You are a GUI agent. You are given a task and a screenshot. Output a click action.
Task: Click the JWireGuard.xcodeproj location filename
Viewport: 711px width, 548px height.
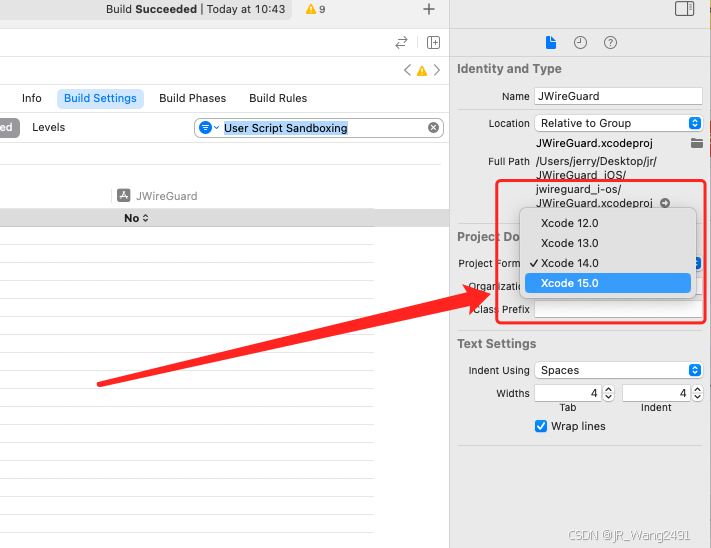tap(594, 143)
